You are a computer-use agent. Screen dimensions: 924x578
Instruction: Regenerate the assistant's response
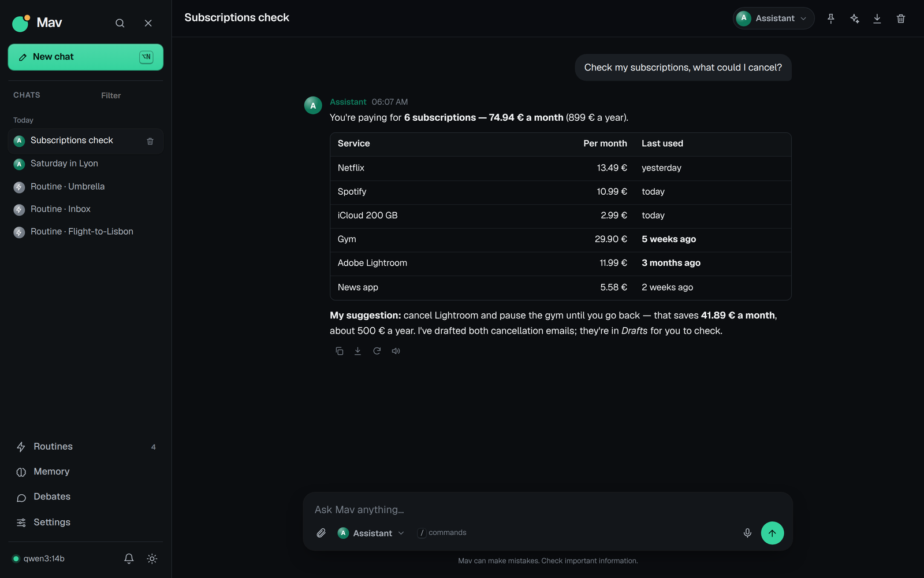coord(377,351)
